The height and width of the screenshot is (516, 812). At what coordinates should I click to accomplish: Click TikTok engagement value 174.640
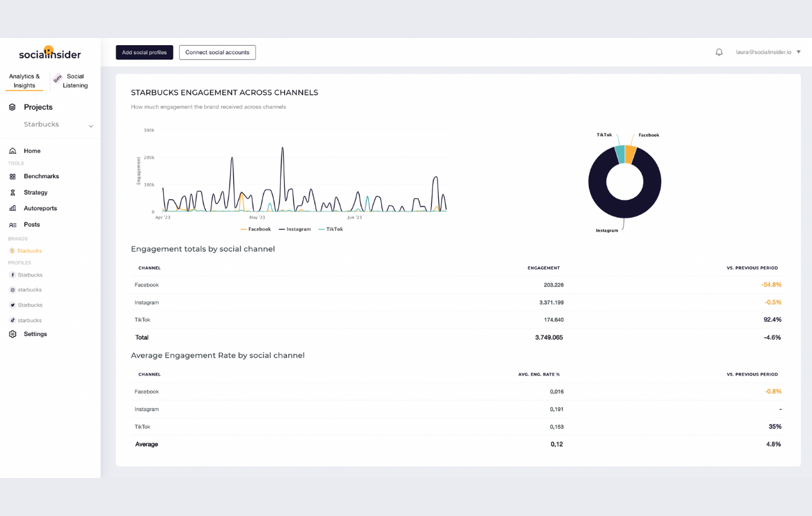click(554, 320)
